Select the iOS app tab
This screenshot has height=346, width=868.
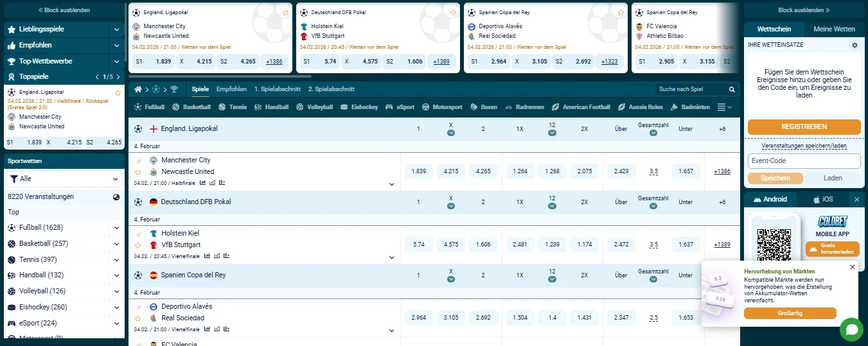[823, 200]
